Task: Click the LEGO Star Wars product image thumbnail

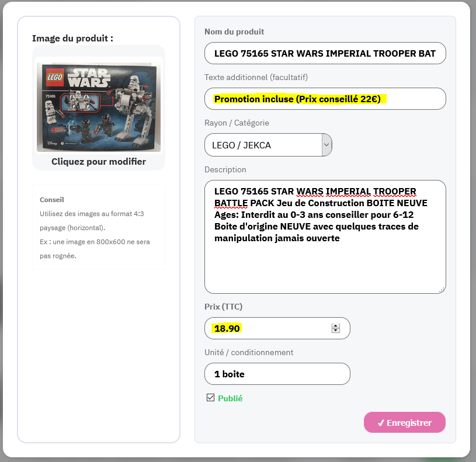Action: pos(99,106)
